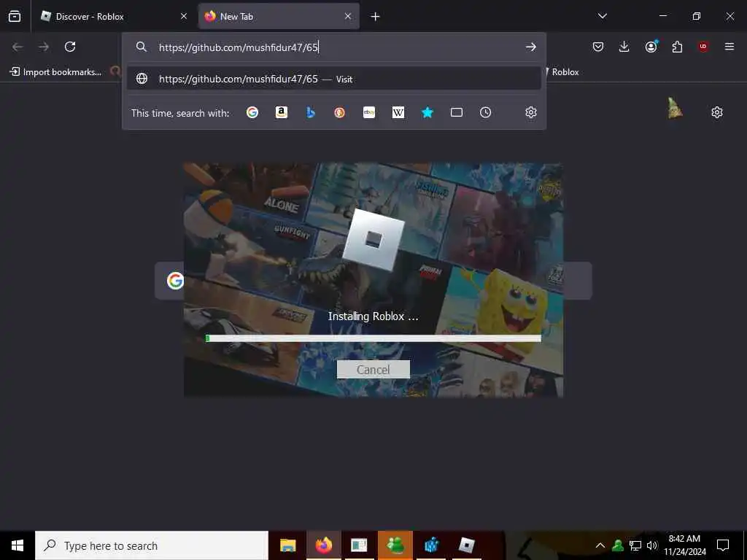The width and height of the screenshot is (747, 560).
Task: Open the Downloads panel
Action: coord(624,47)
